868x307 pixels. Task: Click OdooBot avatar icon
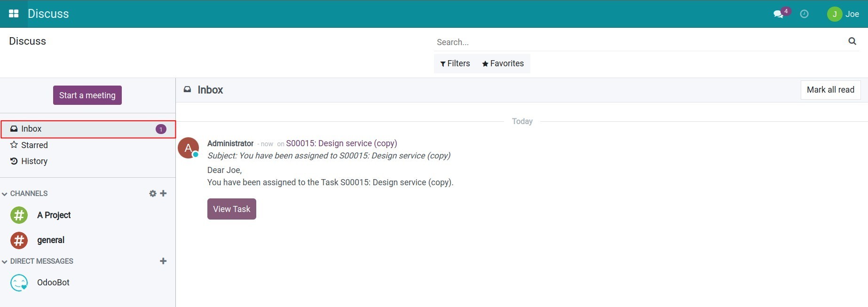(x=19, y=283)
